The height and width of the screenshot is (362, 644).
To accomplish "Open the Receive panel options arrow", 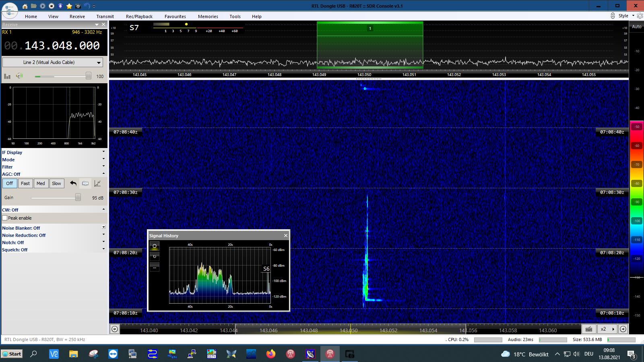I will coord(97,25).
